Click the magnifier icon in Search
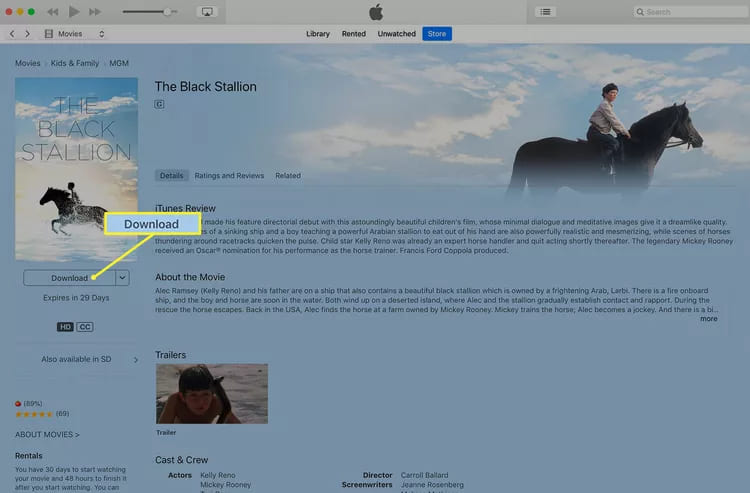This screenshot has width=750, height=493. point(640,12)
